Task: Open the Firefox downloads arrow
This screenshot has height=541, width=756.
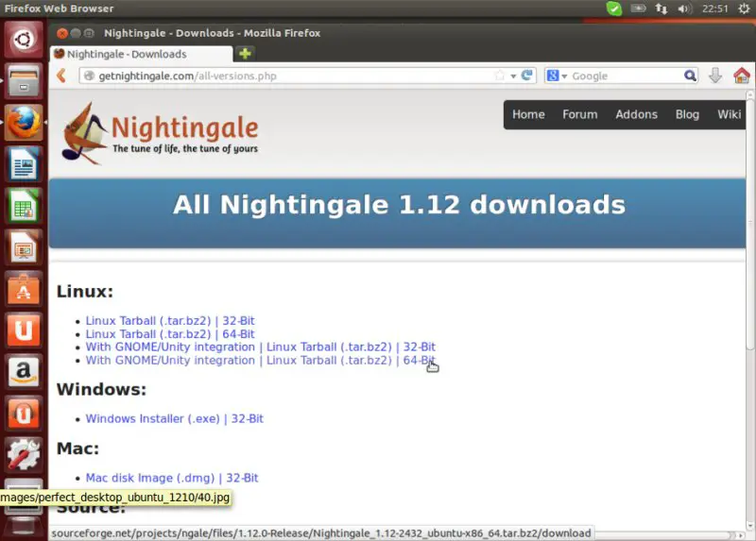Action: 715,76
